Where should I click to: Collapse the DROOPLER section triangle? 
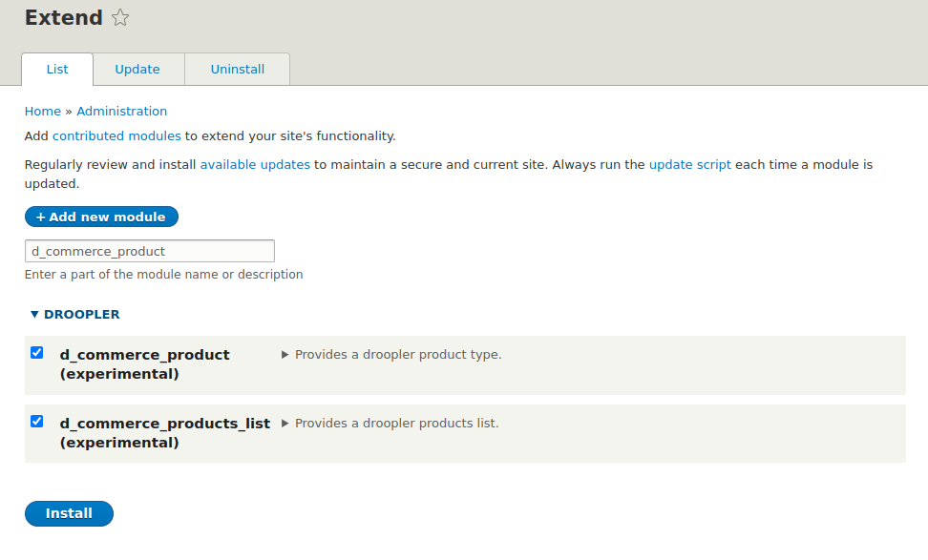pos(34,315)
